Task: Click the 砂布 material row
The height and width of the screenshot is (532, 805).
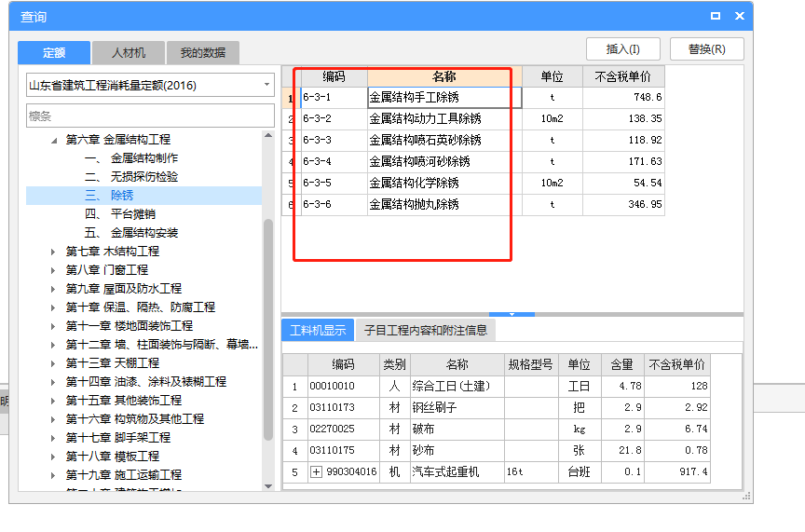Action: click(x=497, y=450)
